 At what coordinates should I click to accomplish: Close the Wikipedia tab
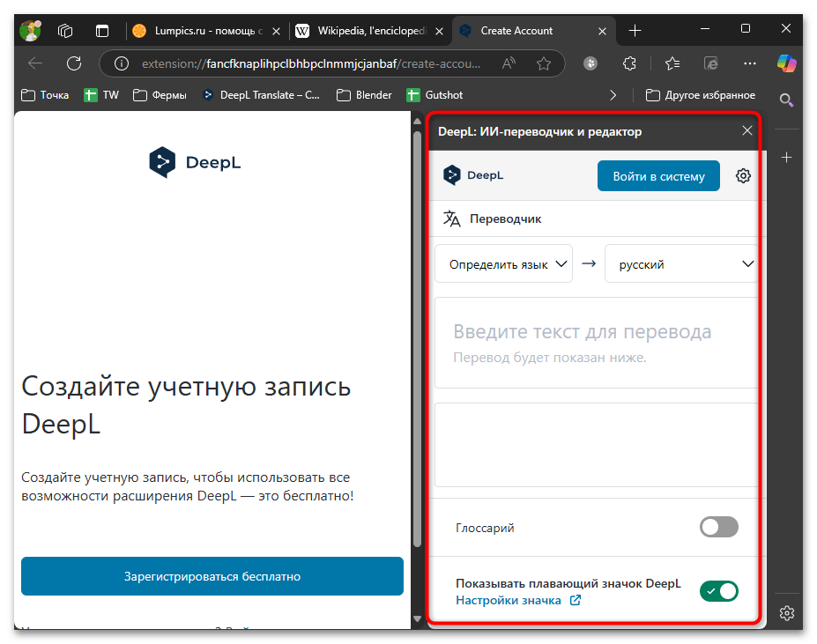[439, 31]
